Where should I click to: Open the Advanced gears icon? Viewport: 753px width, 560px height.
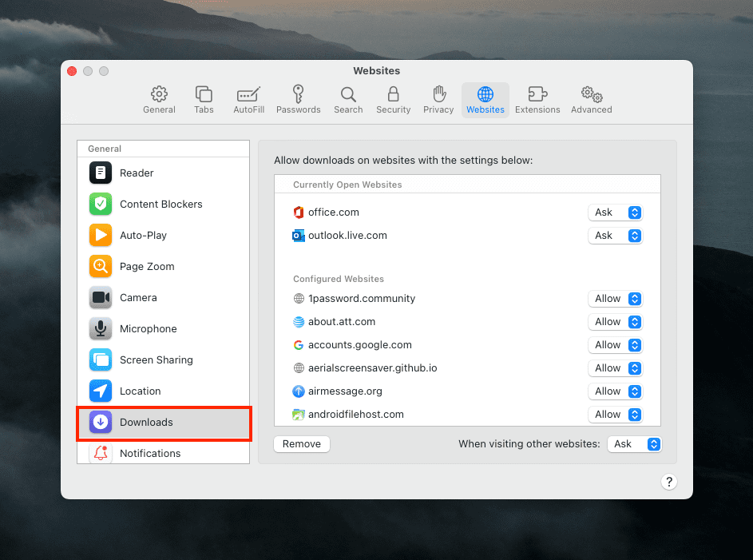592,94
